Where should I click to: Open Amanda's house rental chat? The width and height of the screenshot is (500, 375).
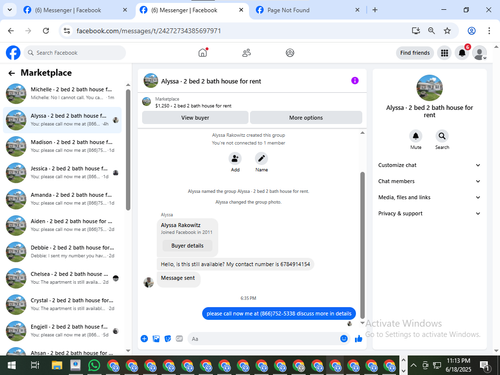62,199
